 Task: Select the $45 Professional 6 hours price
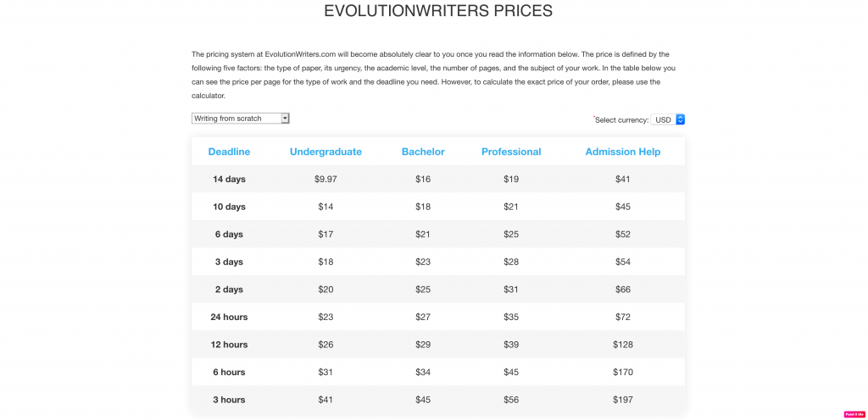coord(511,372)
